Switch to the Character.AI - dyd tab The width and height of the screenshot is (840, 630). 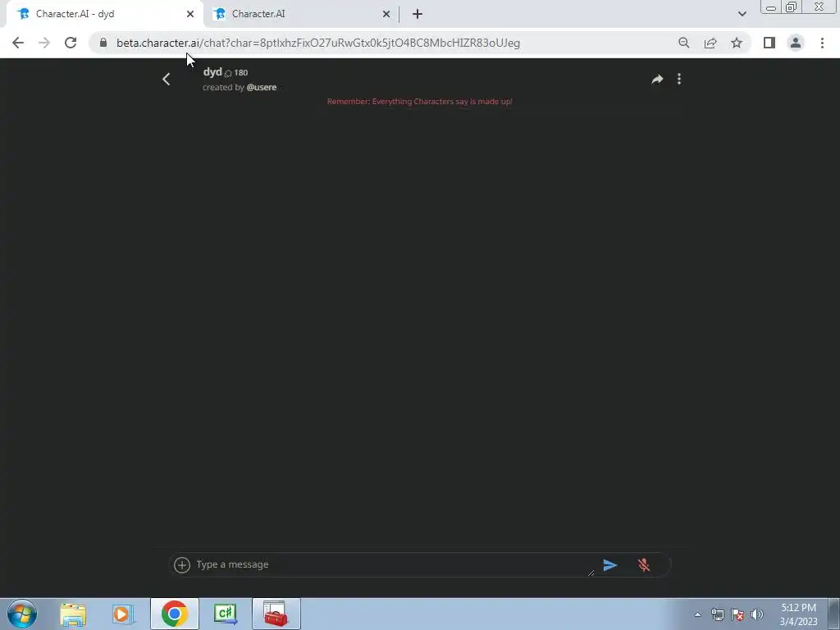(104, 14)
